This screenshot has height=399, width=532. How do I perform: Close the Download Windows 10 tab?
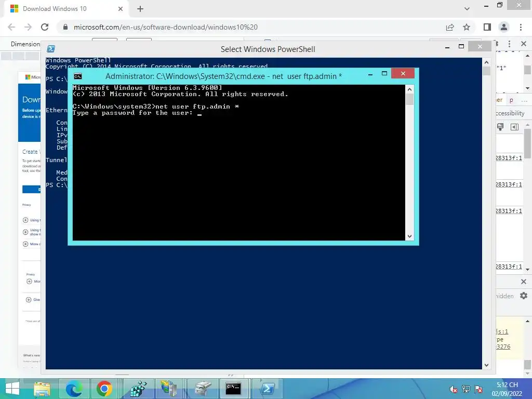[121, 9]
